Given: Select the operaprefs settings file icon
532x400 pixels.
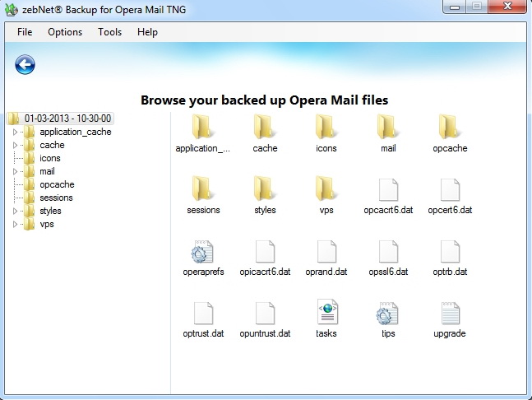Looking at the screenshot, I should click(202, 252).
